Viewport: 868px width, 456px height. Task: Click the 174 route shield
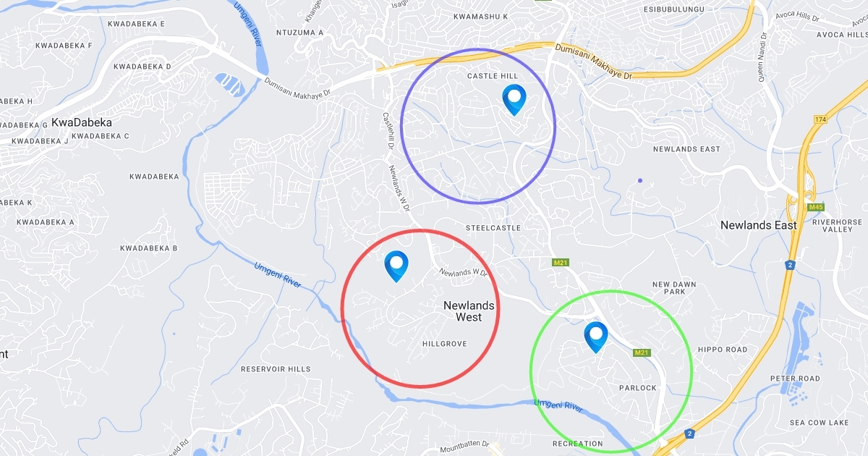(x=820, y=119)
